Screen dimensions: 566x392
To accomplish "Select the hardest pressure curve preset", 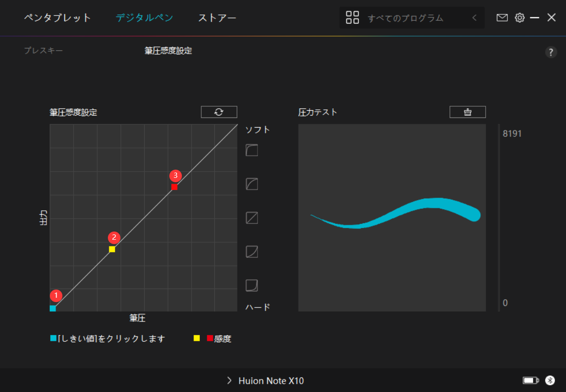I will [x=252, y=286].
